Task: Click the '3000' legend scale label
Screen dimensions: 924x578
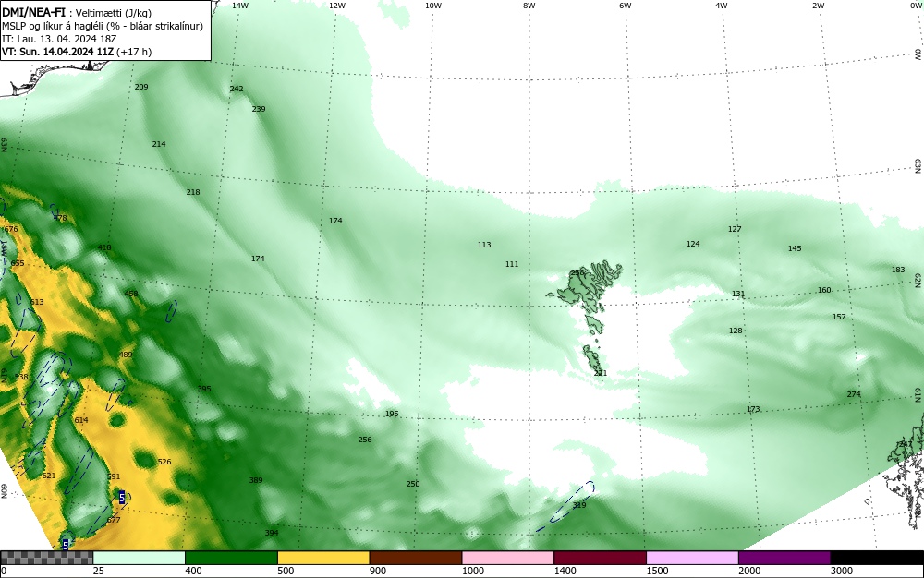Action: coord(842,571)
